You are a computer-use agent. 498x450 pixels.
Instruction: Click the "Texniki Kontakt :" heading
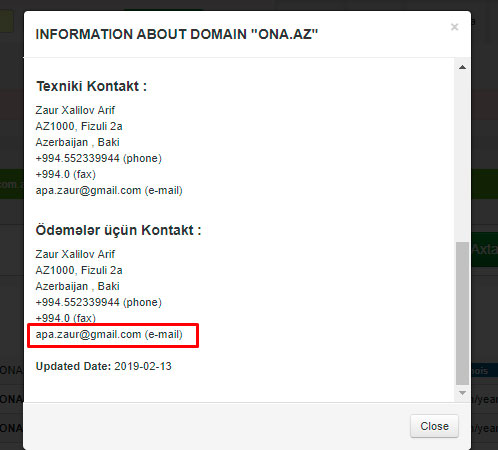pos(91,86)
